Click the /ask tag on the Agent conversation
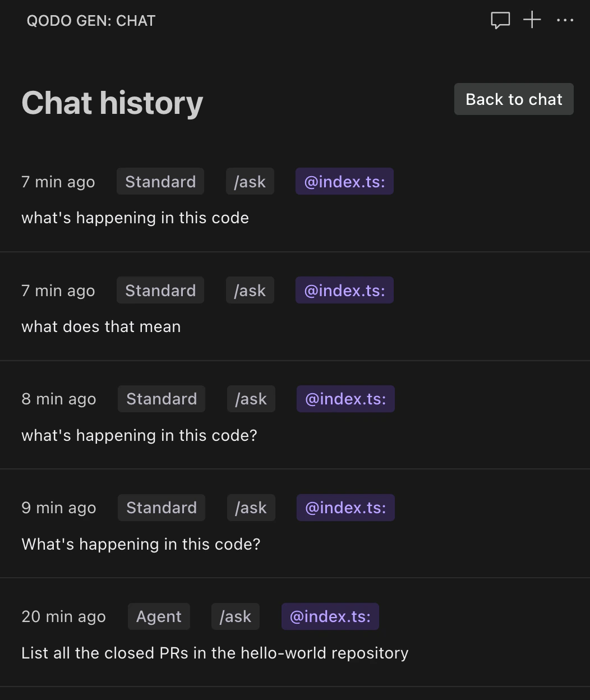Screen dimensions: 590x700 235,616
